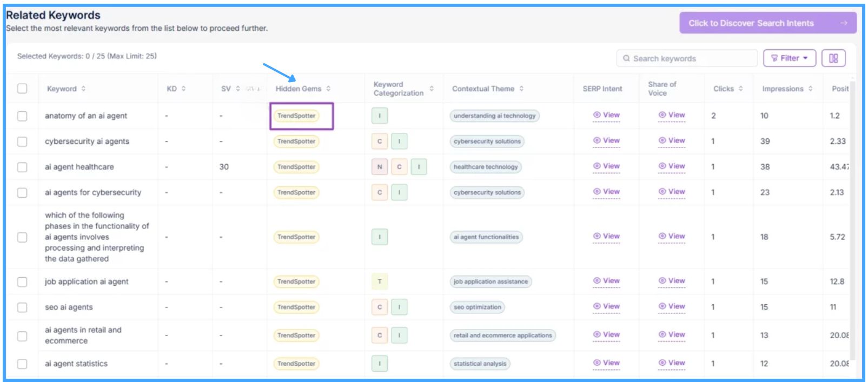Click the healthcare technology theme tag
The image size is (868, 382).
tap(486, 167)
